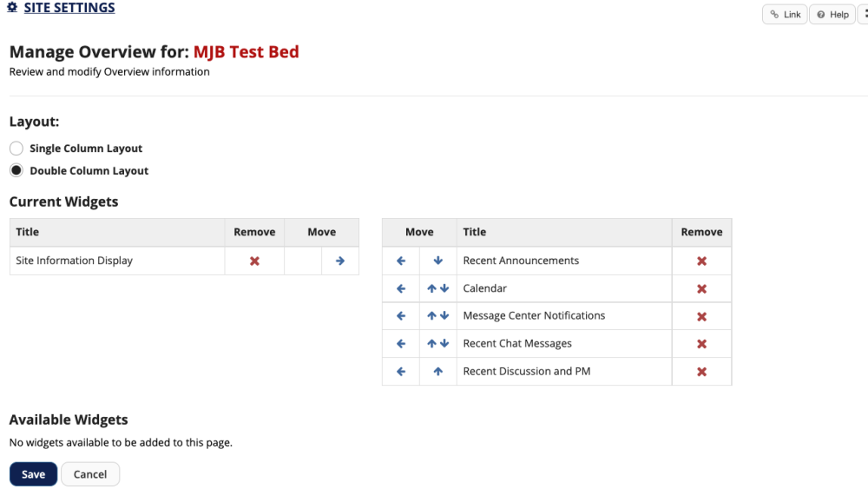The image size is (868, 489).
Task: Open the Link button
Action: point(785,15)
